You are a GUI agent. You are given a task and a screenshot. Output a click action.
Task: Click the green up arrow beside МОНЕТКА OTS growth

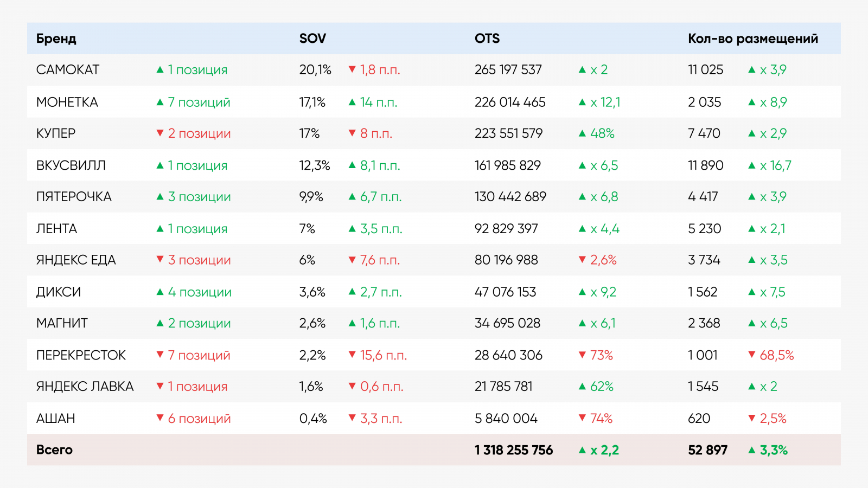click(583, 102)
